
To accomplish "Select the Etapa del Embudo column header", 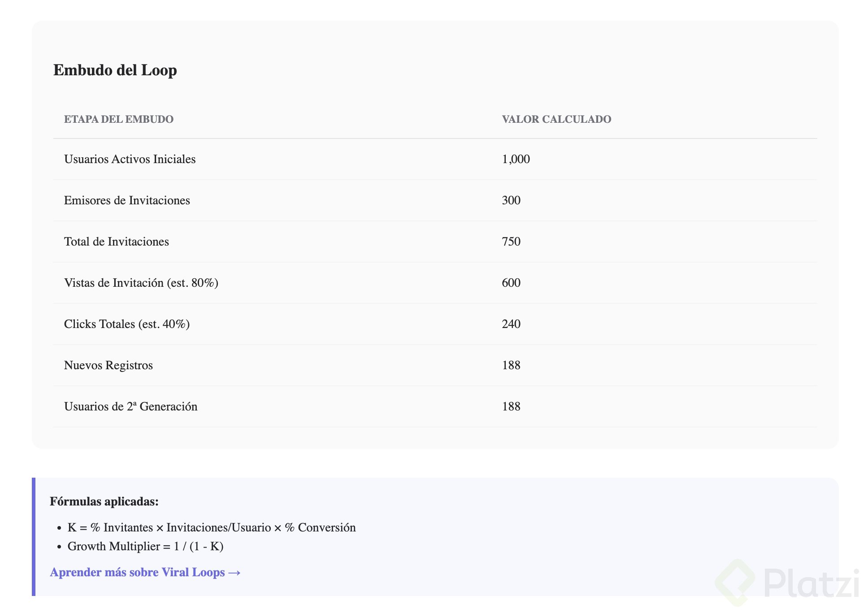I will tap(119, 119).
